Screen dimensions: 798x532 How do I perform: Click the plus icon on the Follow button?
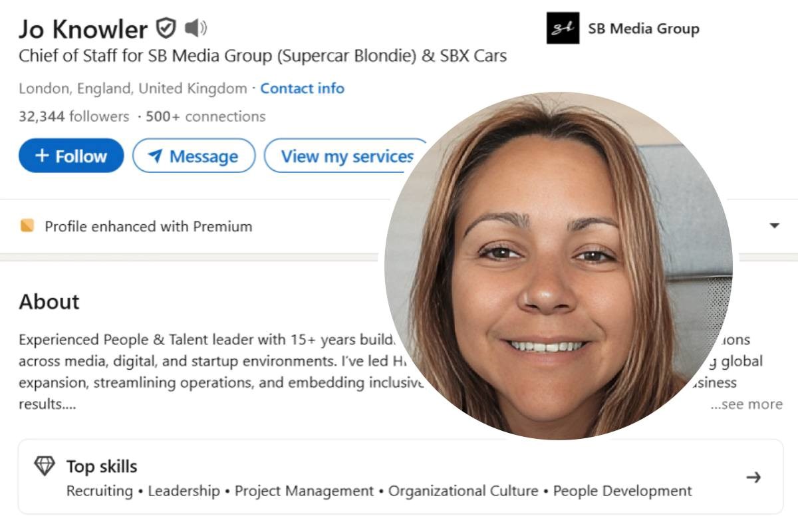[43, 156]
